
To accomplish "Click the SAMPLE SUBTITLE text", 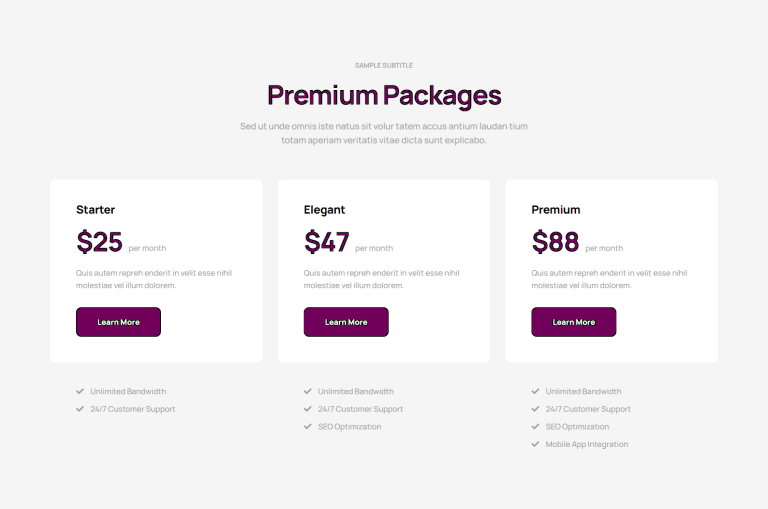I will [384, 65].
